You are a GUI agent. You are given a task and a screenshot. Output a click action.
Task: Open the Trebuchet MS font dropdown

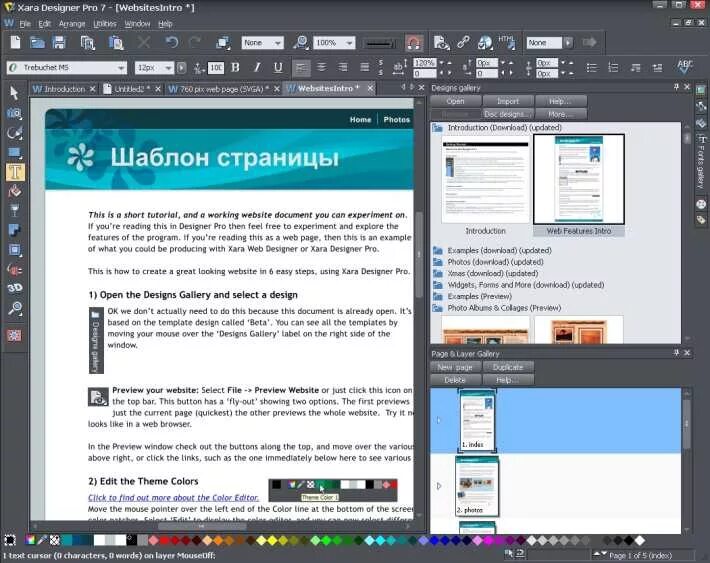(121, 68)
